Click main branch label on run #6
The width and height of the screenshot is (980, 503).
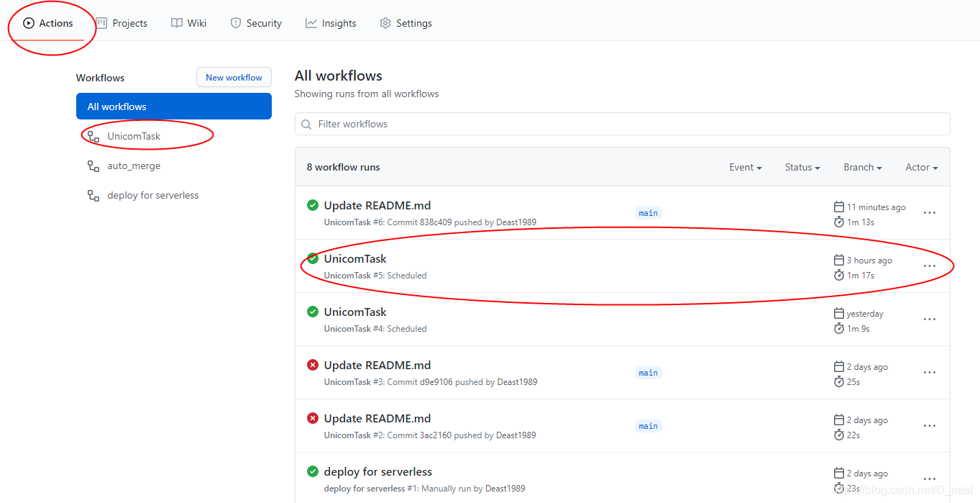[649, 213]
